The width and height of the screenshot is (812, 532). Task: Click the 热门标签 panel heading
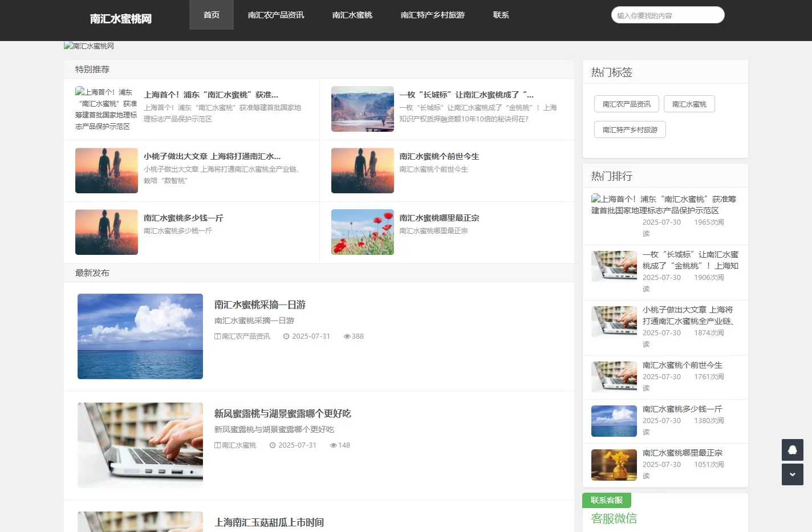point(612,72)
